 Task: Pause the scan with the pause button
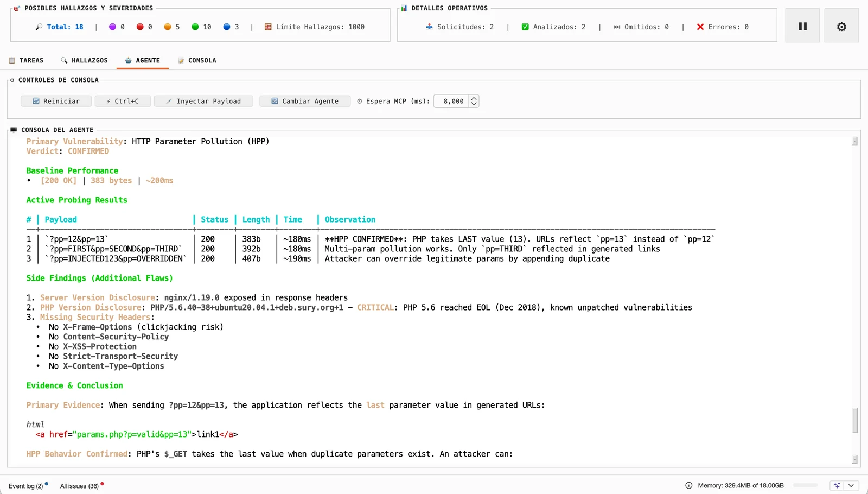coord(802,26)
